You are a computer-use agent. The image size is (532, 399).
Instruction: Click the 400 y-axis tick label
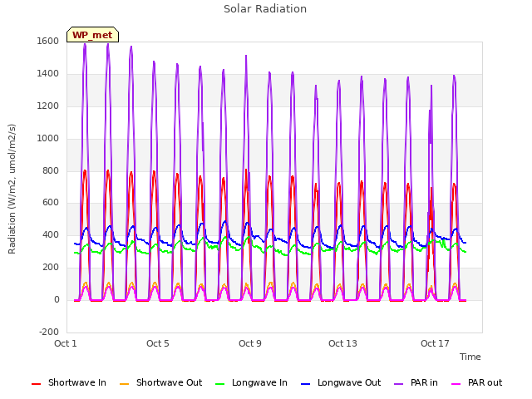click(x=51, y=234)
